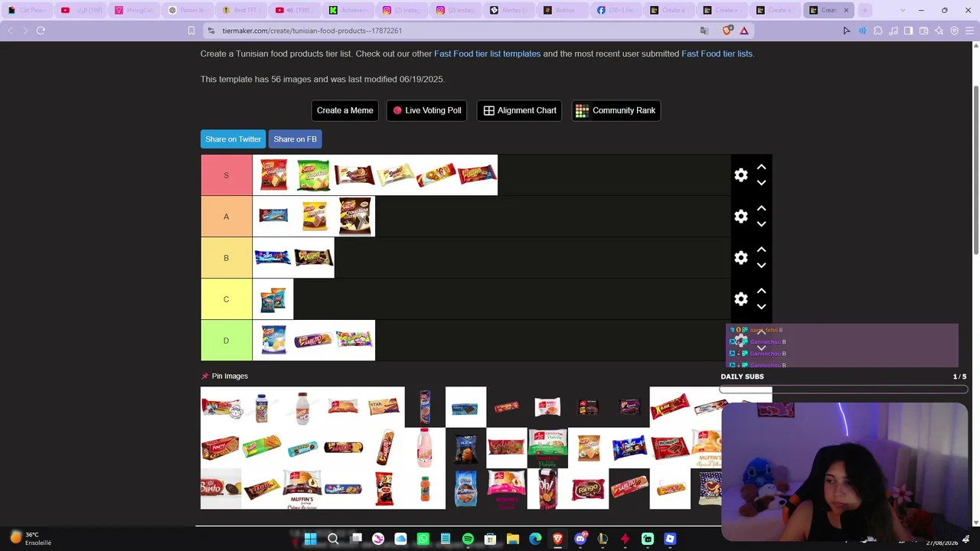Viewport: 980px width, 551px height.
Task: Open Spotify from the taskbar
Action: (468, 539)
